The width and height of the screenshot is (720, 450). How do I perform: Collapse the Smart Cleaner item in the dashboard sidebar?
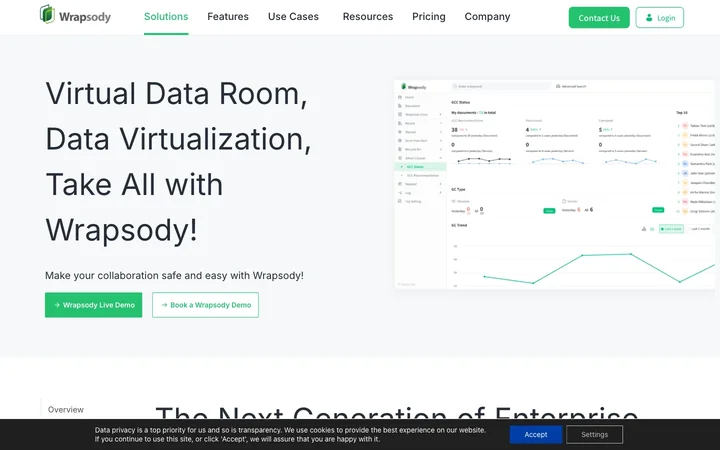pyautogui.click(x=440, y=158)
